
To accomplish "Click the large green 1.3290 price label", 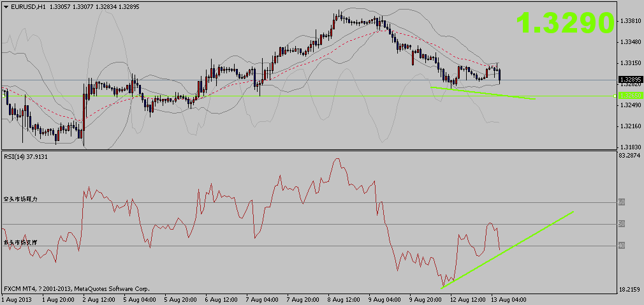I will (565, 22).
